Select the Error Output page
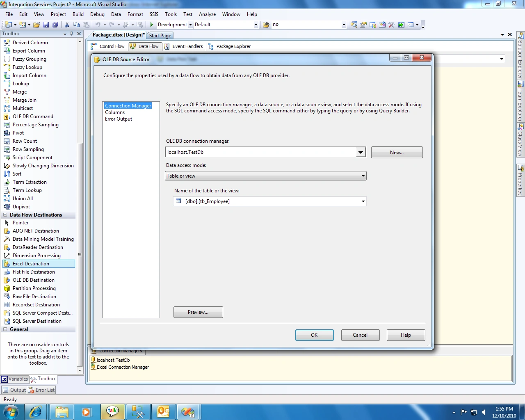This screenshot has width=525, height=420. click(119, 119)
